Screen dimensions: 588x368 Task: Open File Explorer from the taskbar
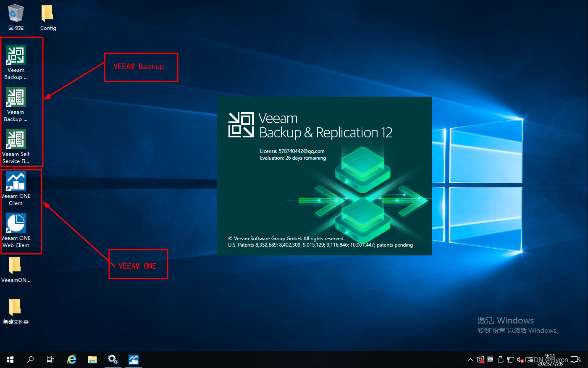[x=92, y=360]
